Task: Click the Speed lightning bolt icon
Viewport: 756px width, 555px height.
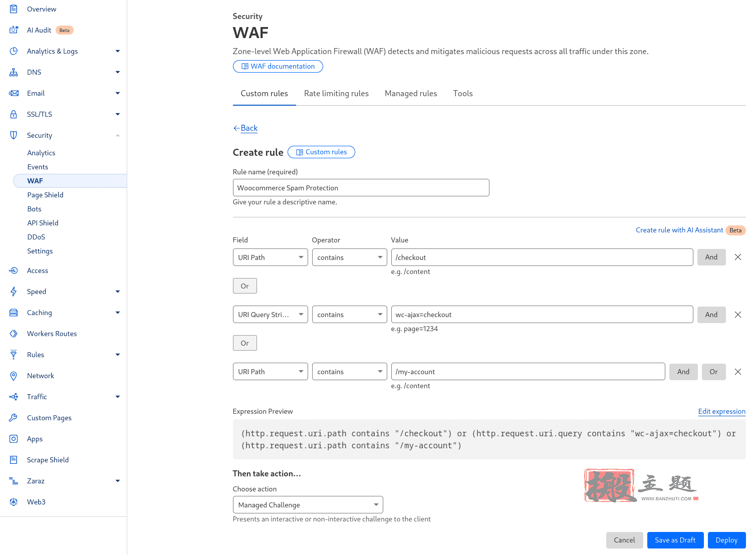Action: click(x=14, y=292)
